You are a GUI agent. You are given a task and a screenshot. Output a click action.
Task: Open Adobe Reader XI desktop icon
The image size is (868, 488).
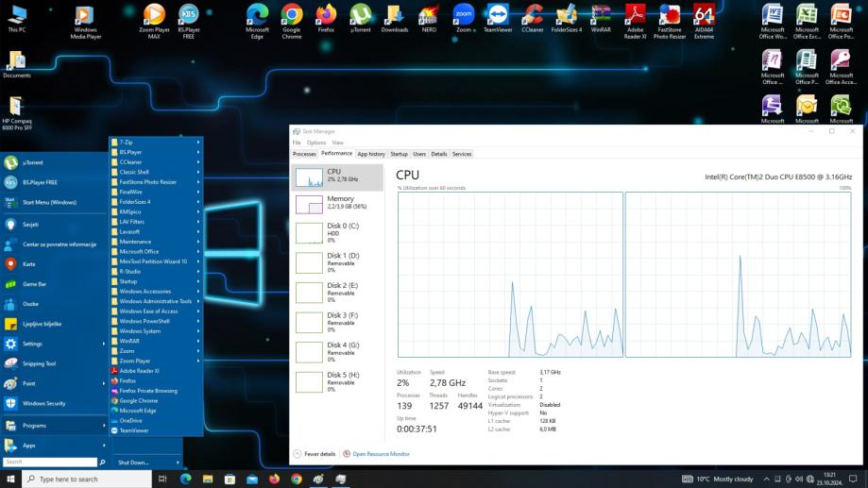[x=635, y=22]
